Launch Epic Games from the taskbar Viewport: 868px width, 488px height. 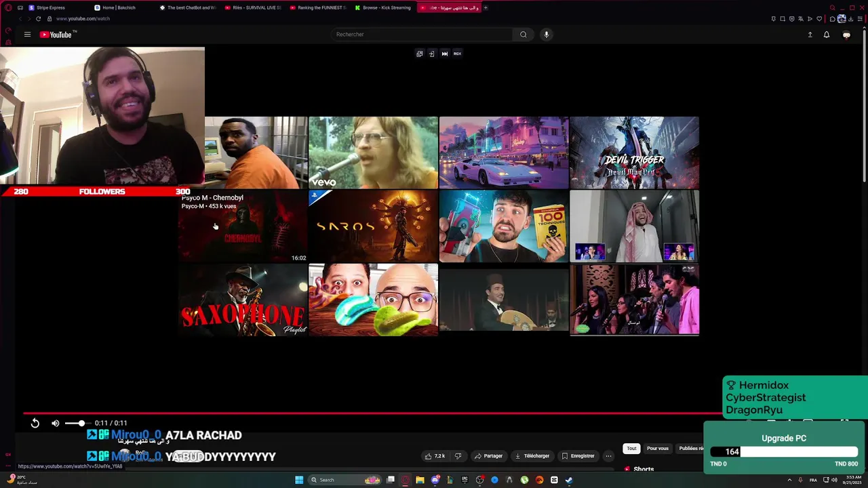click(x=465, y=480)
